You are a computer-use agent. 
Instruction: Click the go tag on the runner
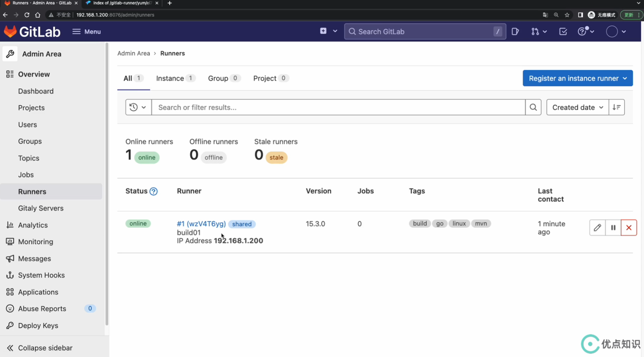(440, 224)
